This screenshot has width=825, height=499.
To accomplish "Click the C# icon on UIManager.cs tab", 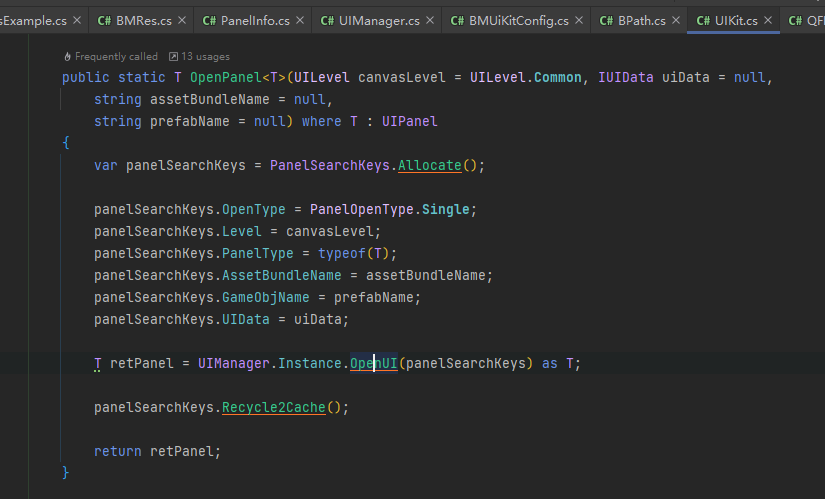I will [327, 21].
